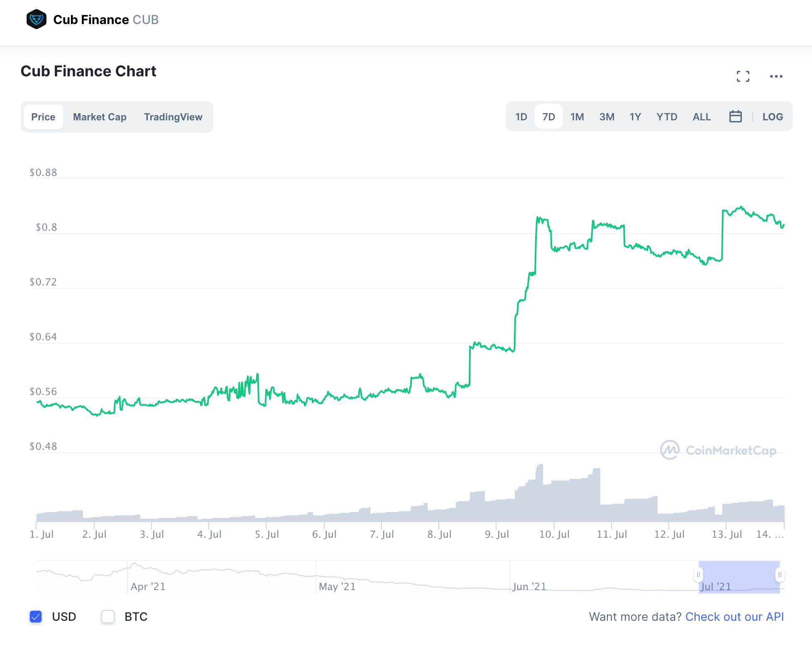Image resolution: width=812 pixels, height=649 pixels.
Task: Open the calendar date range picker
Action: pos(735,117)
